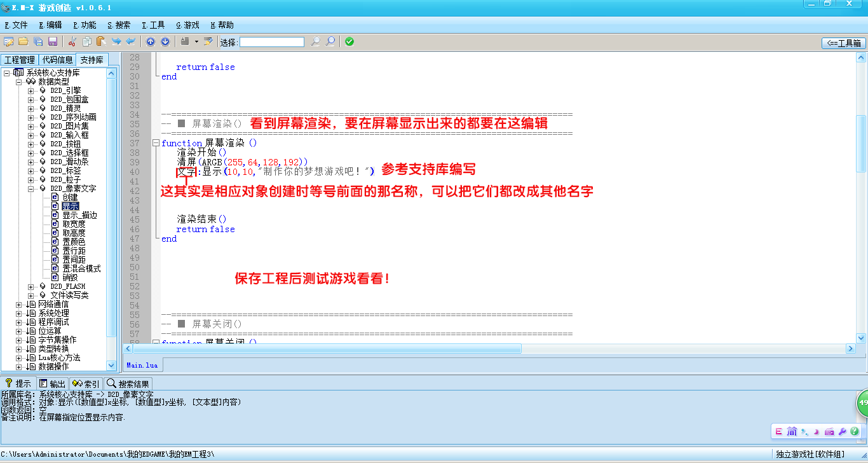The width and height of the screenshot is (868, 463).
Task: Open the 工具 menu
Action: pos(153,25)
